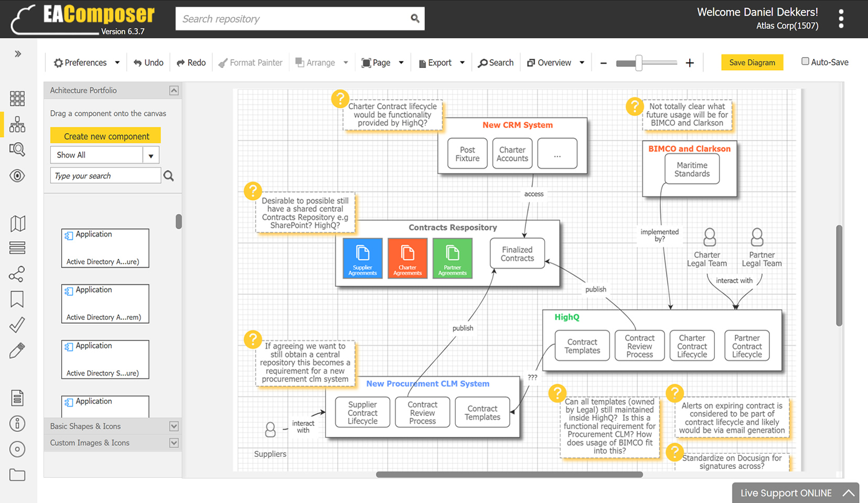This screenshot has height=503, width=868.
Task: Open the pencil edit sidebar icon
Action: coord(17,350)
